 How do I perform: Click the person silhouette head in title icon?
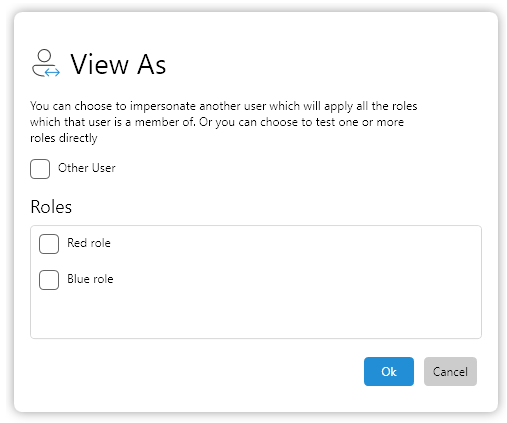44,55
